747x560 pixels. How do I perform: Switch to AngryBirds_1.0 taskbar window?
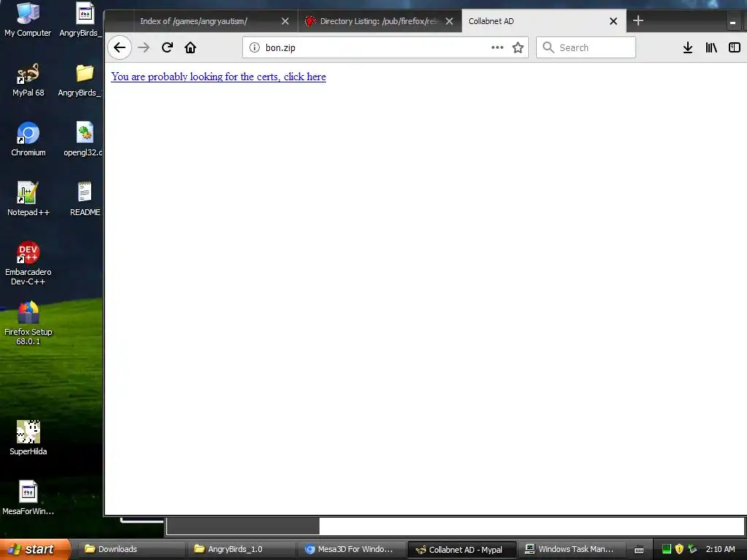[x=241, y=549]
